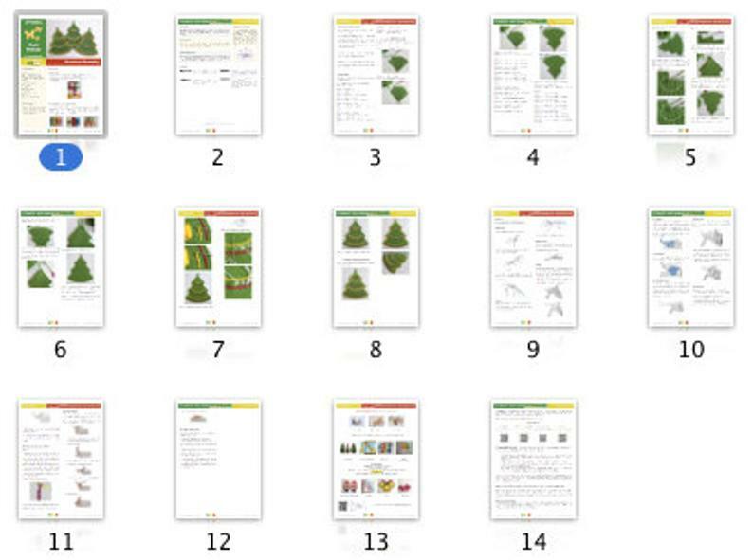Jump to the page 5 thumbnail
This screenshot has height=560, width=753.
pyautogui.click(x=690, y=74)
